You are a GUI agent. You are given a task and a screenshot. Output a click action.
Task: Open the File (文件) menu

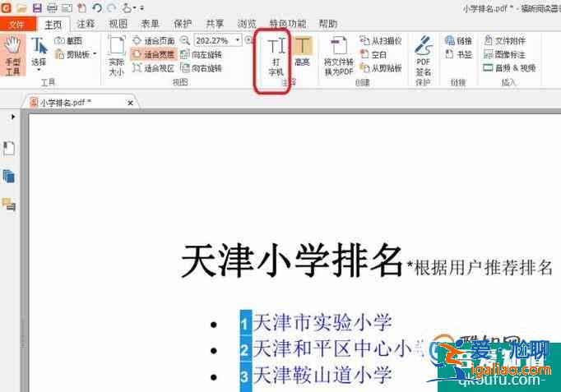[17, 25]
